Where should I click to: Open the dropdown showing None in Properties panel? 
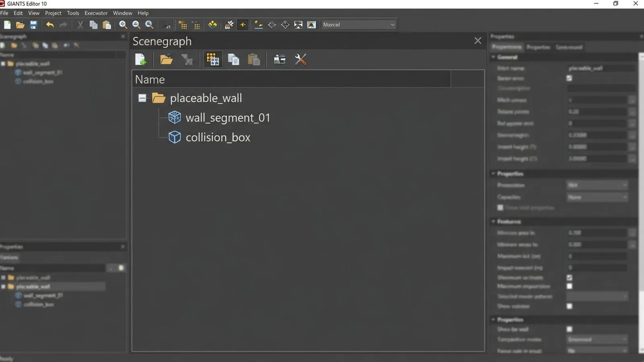pos(597,197)
